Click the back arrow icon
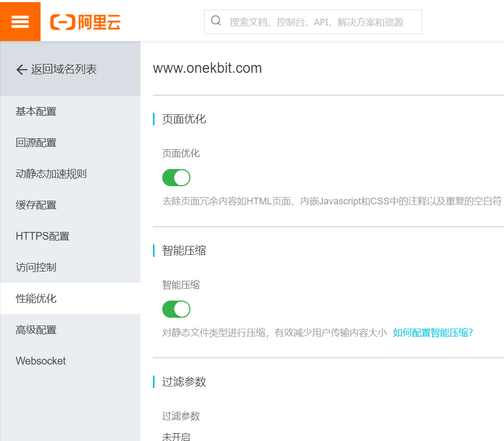Image resolution: width=504 pixels, height=441 pixels. pyautogui.click(x=21, y=70)
